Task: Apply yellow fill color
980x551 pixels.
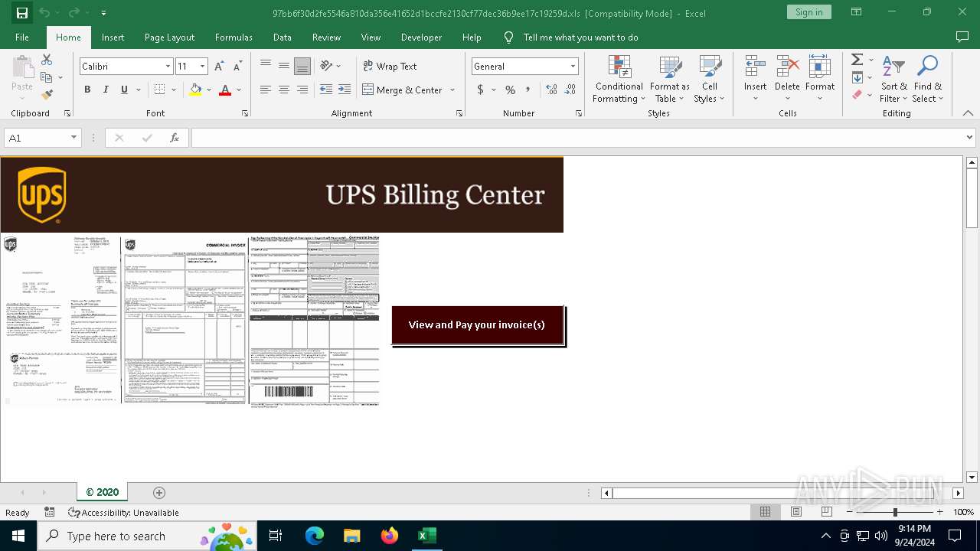Action: pyautogui.click(x=195, y=90)
